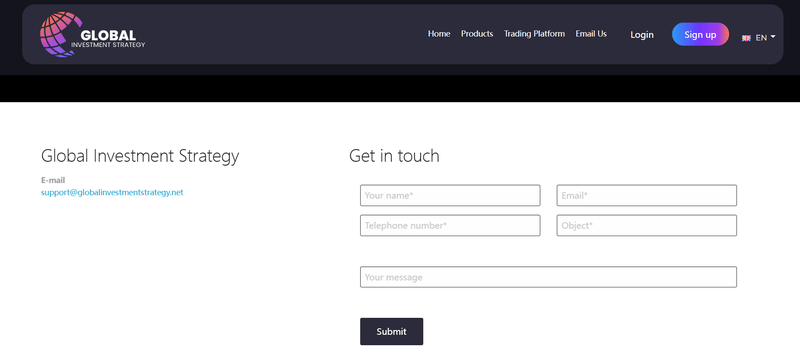Go to the Home menu item
Viewport: 800px width, 360px height.
439,34
